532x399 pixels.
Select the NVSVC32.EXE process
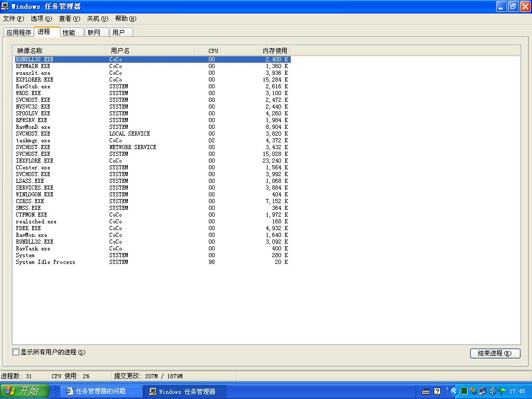[152, 107]
